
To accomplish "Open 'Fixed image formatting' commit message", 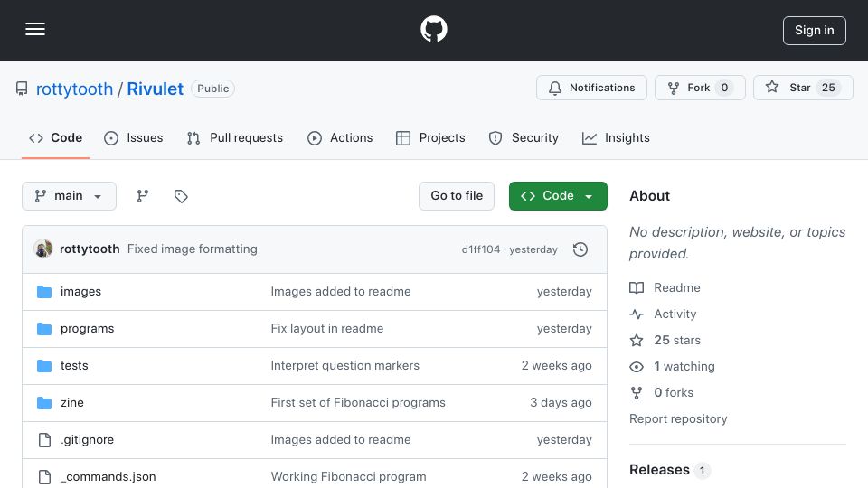I will point(192,249).
